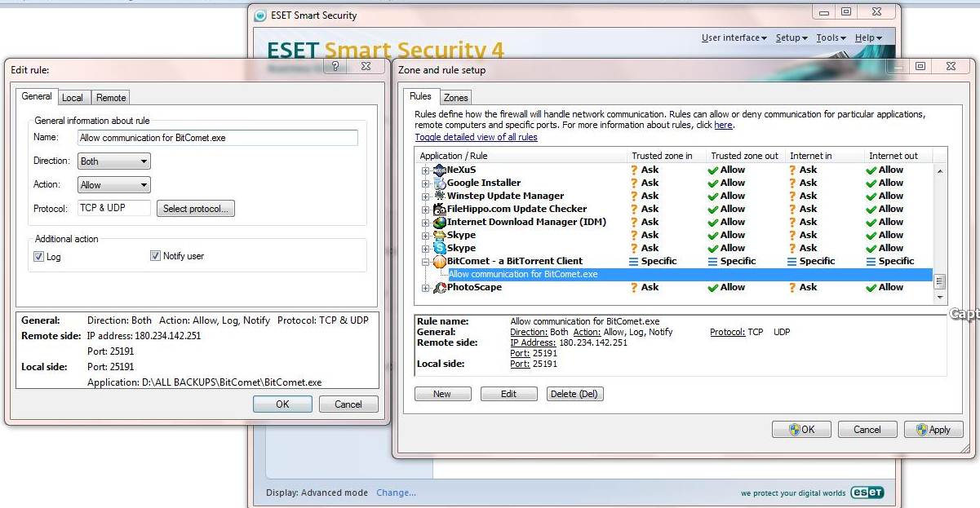Click green check for Google Installer Trusted zone out
Screen dimensions: 980x508
coord(712,183)
